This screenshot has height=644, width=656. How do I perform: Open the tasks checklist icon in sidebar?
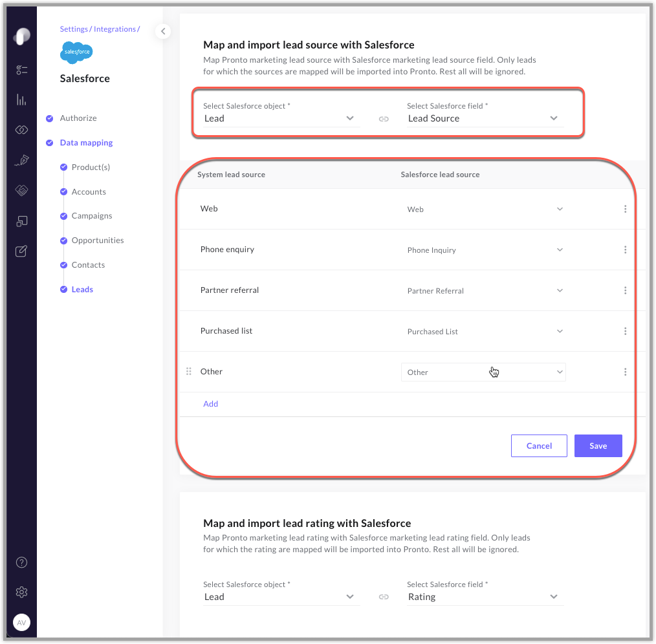(22, 70)
